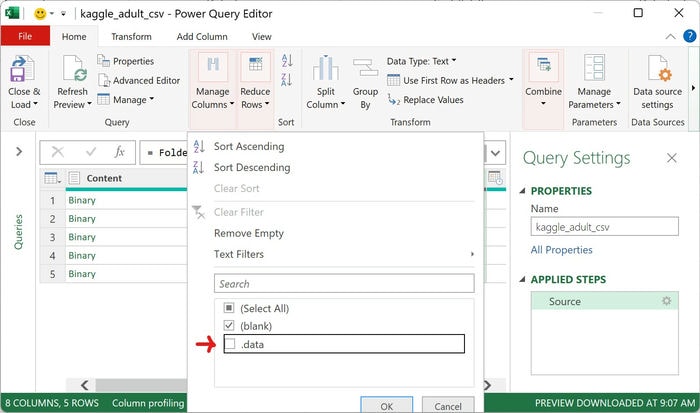
Task: Open the All Properties link
Action: tap(561, 250)
